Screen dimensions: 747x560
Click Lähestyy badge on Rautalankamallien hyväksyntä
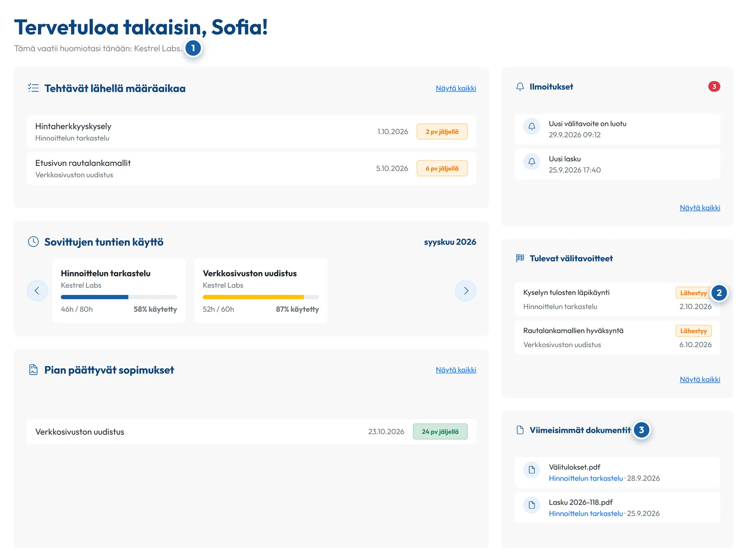[693, 331]
